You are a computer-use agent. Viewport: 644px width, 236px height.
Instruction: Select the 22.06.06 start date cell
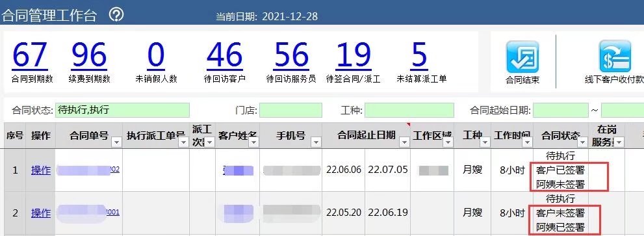[x=343, y=170]
